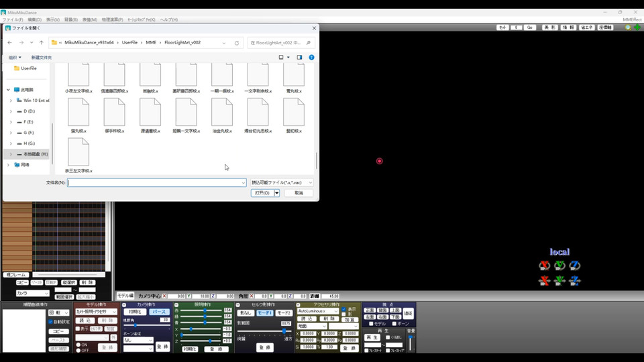Refresh the FloorLightArt_v002 folder listing

tap(237, 43)
